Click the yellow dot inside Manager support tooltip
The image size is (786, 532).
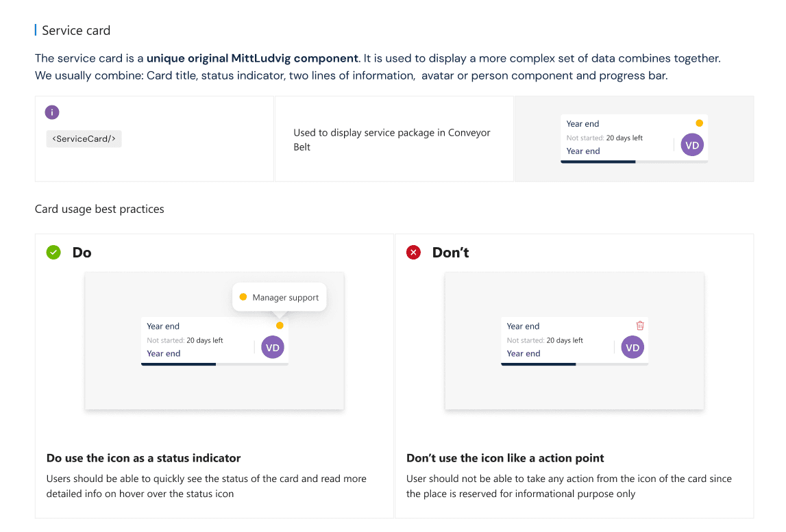(243, 297)
